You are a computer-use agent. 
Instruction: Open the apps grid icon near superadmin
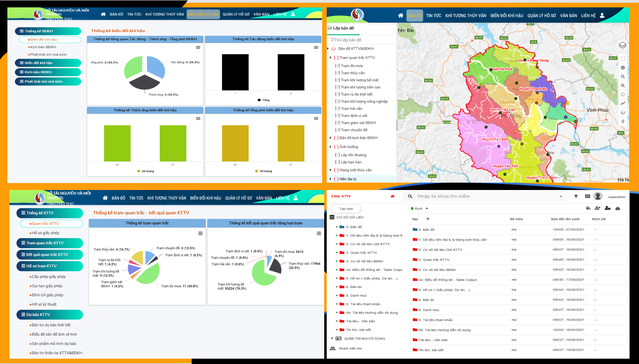[x=588, y=197]
